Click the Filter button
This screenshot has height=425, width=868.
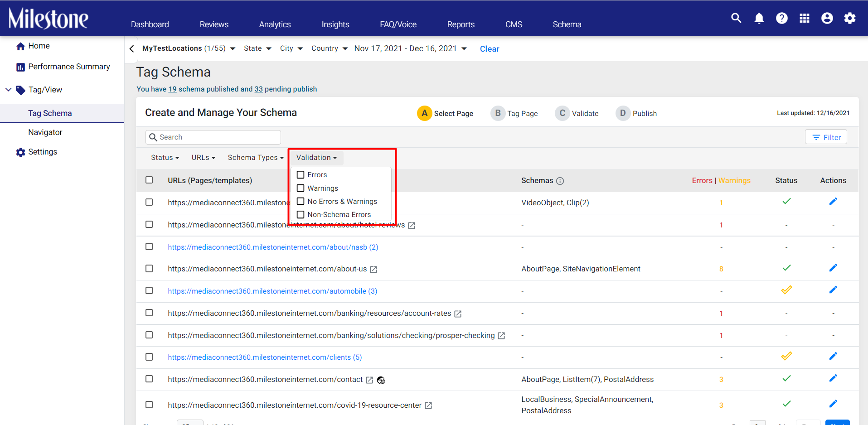coord(826,137)
